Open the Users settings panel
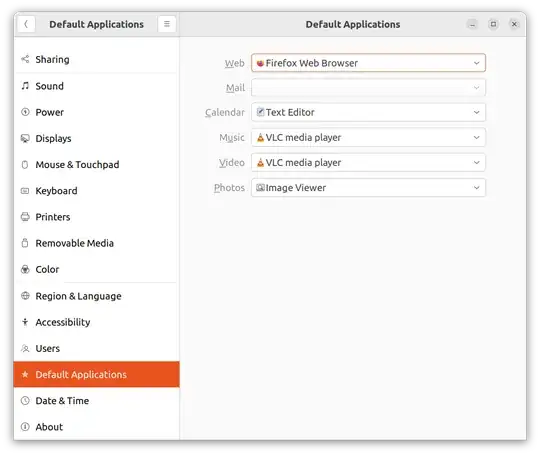Viewport: 540px width, 455px height. pyautogui.click(x=96, y=348)
